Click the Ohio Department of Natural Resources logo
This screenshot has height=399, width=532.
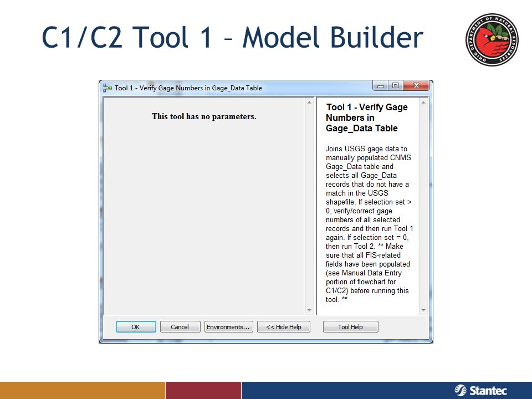(492, 40)
